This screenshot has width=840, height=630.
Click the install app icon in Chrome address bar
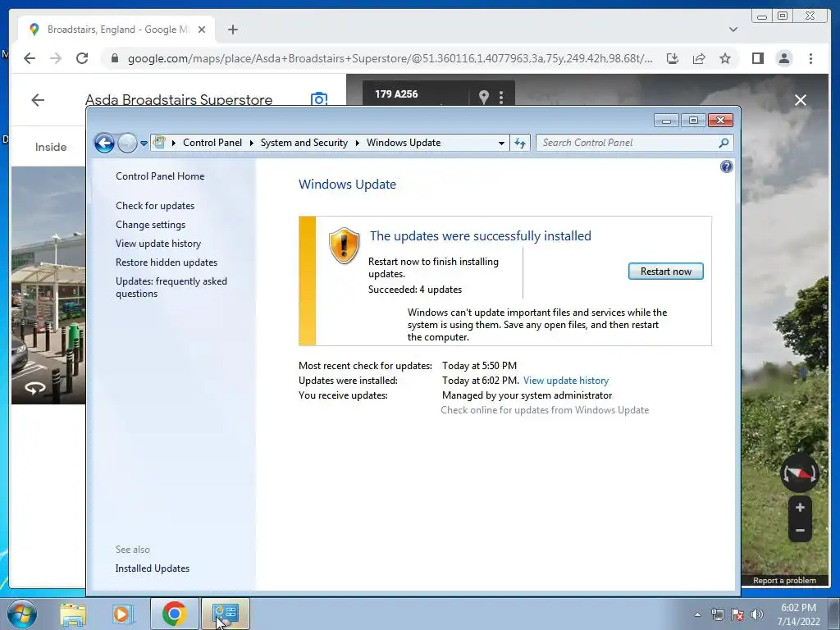(673, 58)
